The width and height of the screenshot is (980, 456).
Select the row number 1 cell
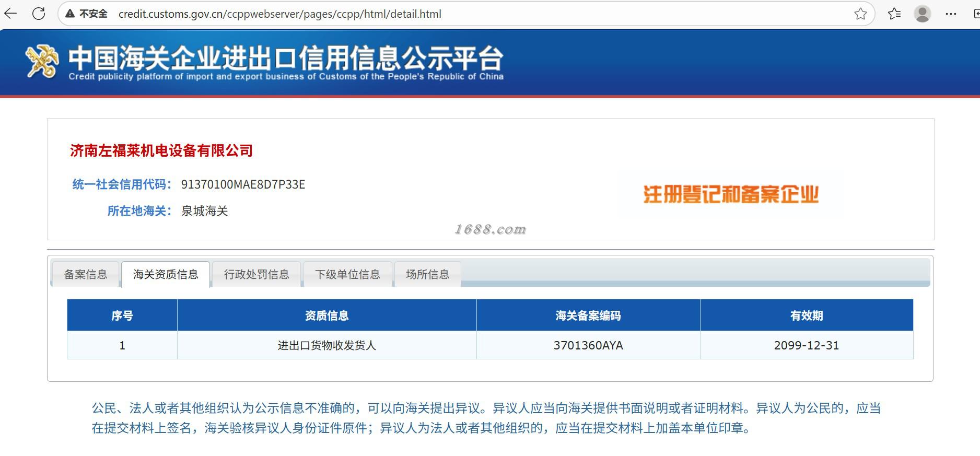point(122,345)
